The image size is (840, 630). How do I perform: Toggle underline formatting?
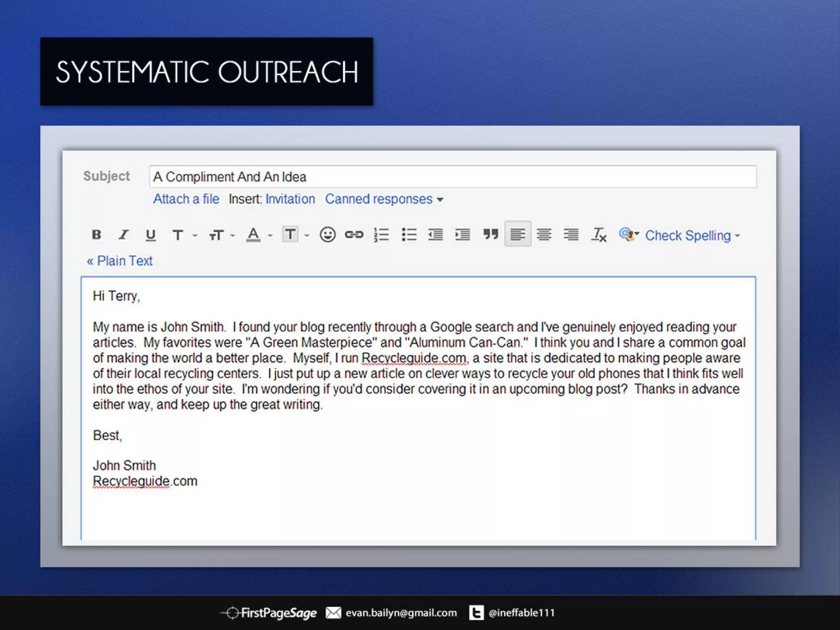coord(151,235)
